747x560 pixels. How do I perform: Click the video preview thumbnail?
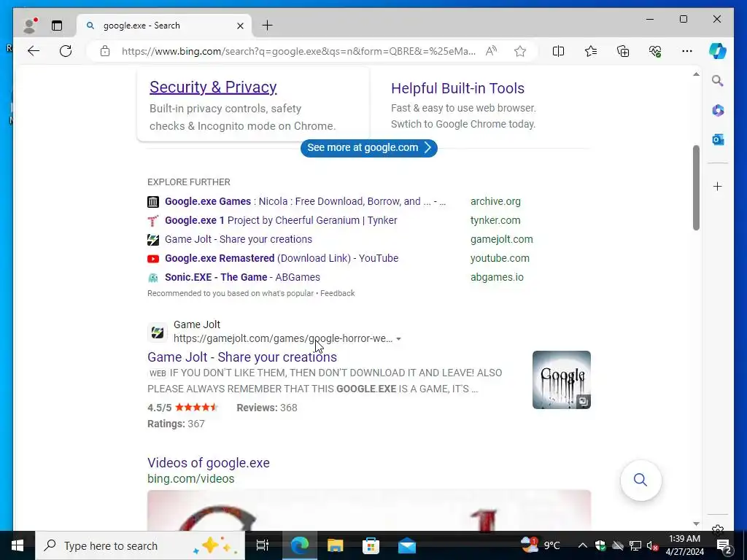coord(368,510)
